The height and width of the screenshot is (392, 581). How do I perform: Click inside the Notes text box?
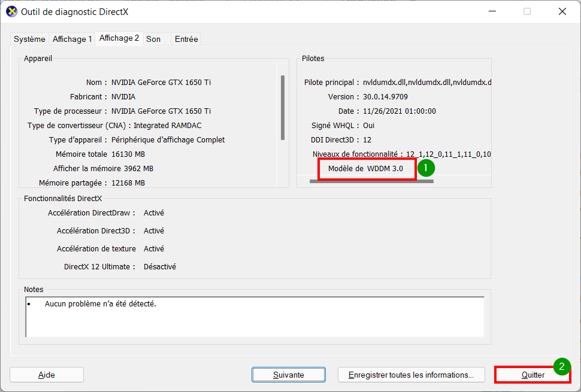click(x=255, y=317)
